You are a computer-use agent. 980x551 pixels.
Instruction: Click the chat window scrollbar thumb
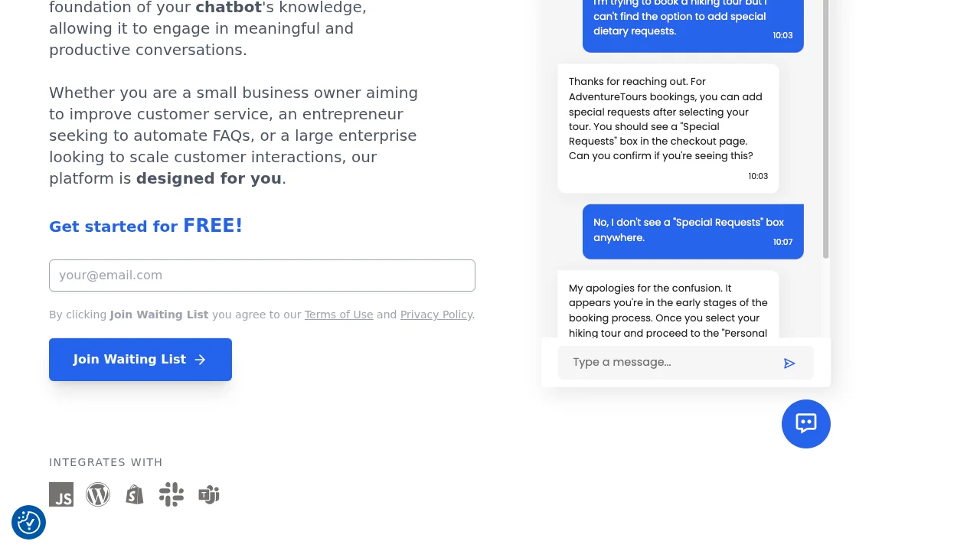tap(825, 130)
